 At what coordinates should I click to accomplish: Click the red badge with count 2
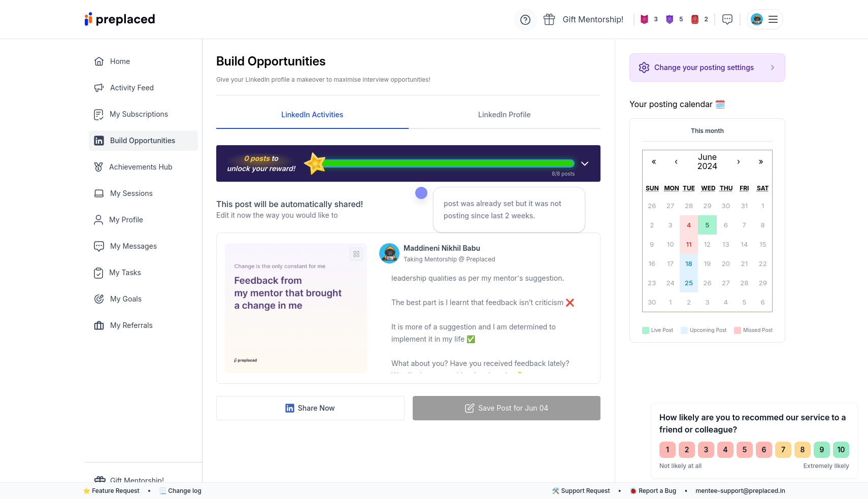click(x=695, y=19)
